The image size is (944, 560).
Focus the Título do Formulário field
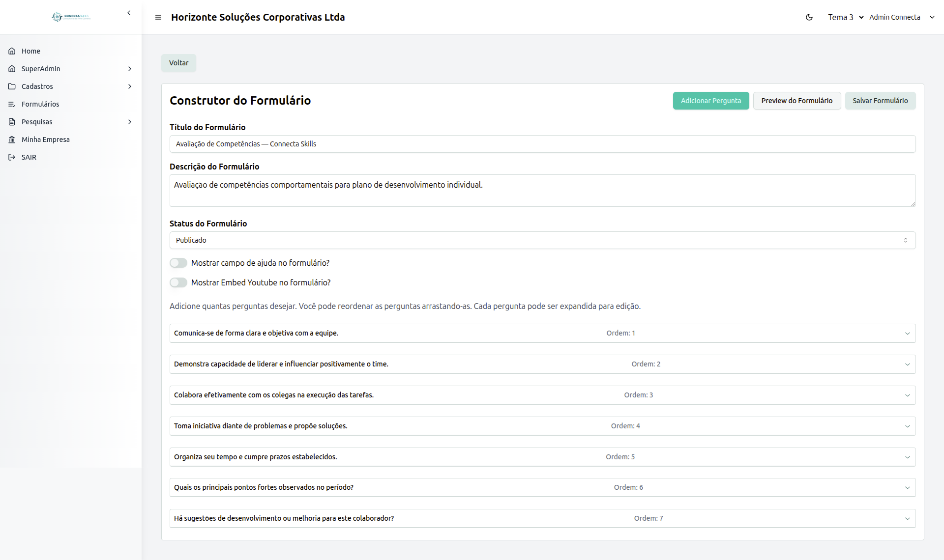tap(542, 144)
